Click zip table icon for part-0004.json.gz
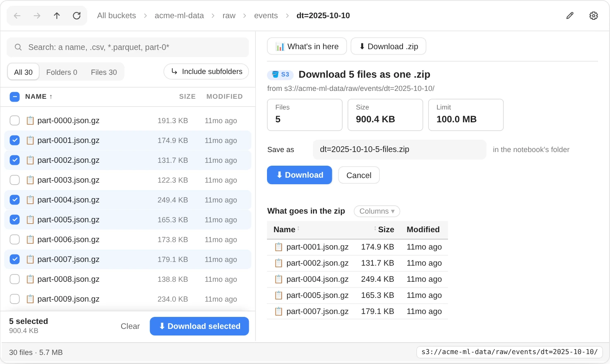This screenshot has height=364, width=610. point(279,279)
